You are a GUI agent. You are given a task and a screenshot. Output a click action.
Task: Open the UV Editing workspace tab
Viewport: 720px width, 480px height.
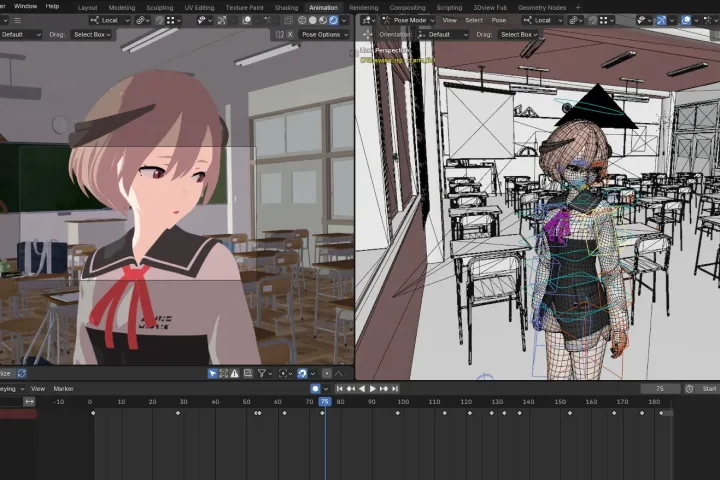tap(199, 7)
